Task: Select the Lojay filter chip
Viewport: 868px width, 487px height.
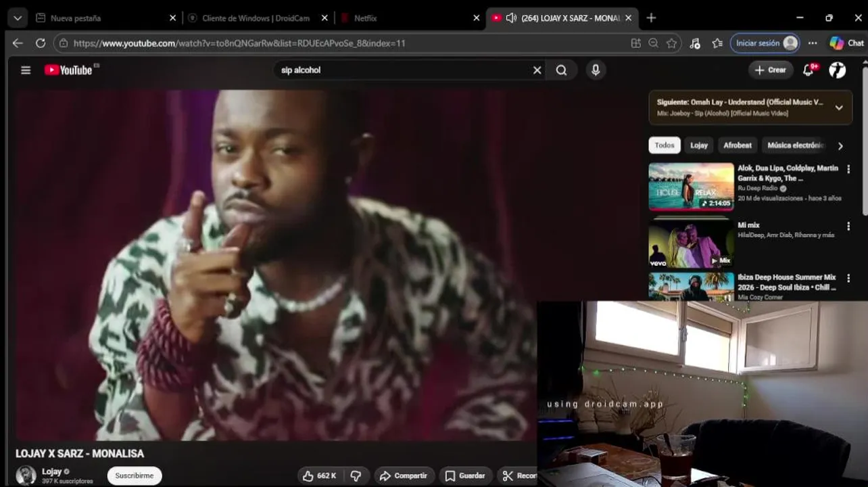Action: [x=699, y=145]
